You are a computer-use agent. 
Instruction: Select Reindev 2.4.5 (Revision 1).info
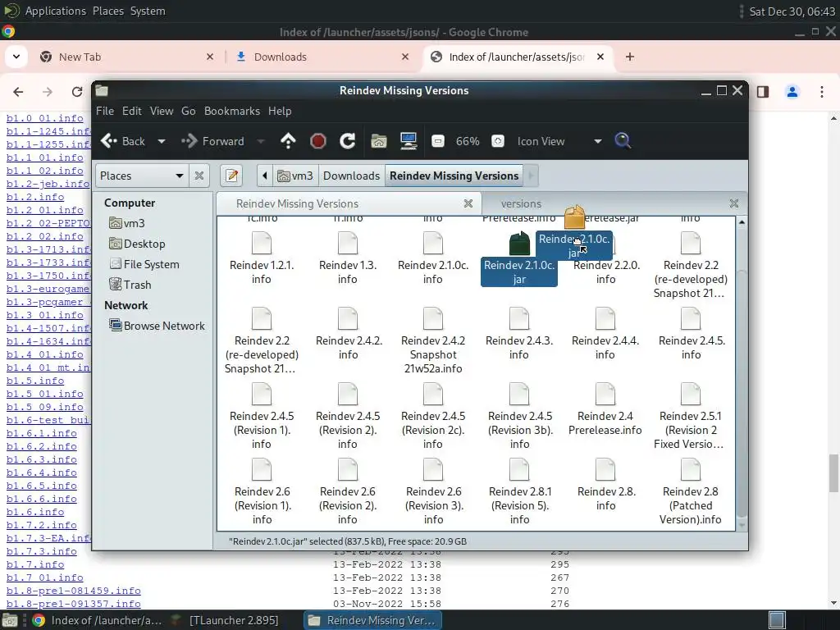262,416
